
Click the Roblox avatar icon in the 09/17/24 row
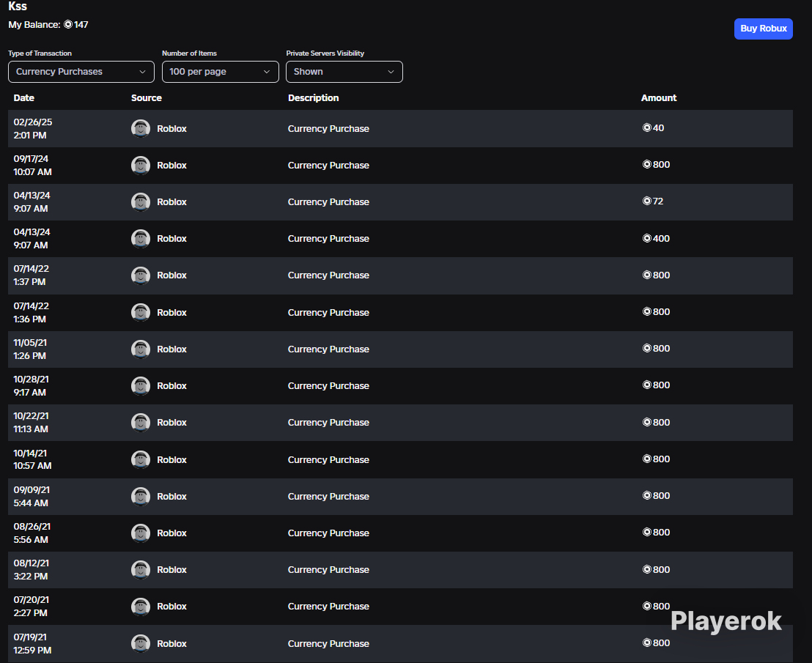tap(141, 166)
